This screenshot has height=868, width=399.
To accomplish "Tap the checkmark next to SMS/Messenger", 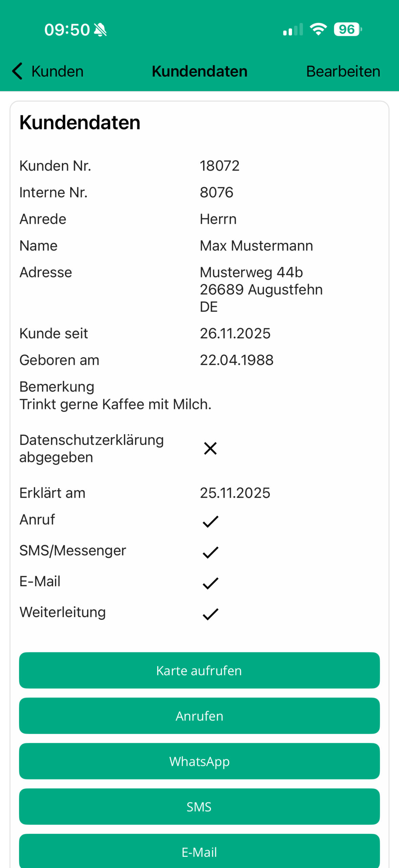I will click(210, 552).
